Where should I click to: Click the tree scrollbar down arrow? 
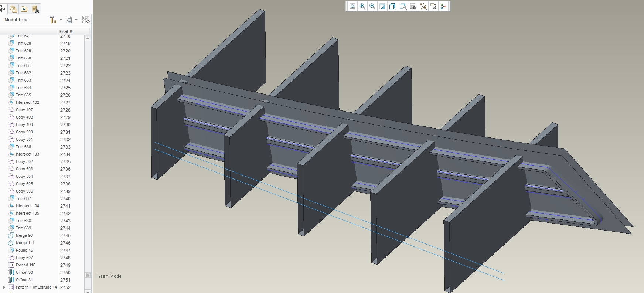pyautogui.click(x=88, y=292)
